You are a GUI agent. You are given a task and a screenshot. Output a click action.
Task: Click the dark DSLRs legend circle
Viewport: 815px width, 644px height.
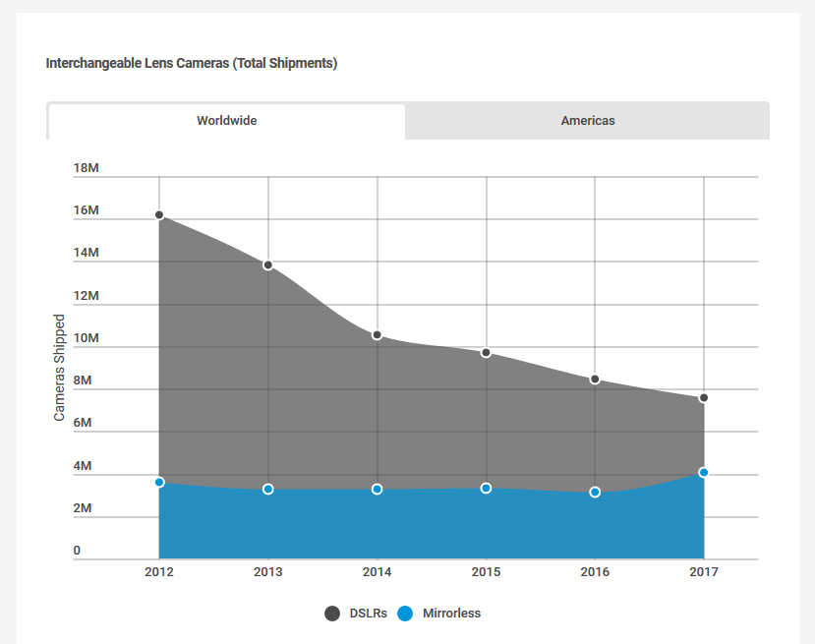[332, 614]
